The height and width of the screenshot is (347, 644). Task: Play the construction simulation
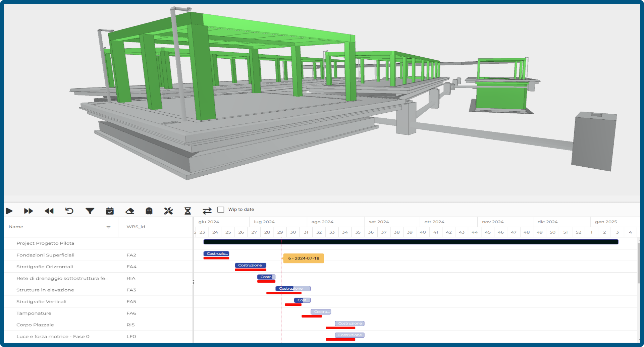coord(9,211)
